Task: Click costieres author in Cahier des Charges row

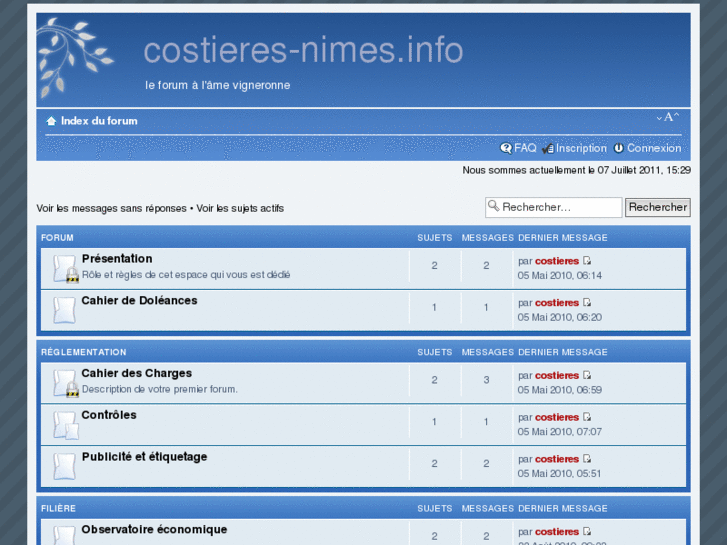Action: (x=557, y=376)
